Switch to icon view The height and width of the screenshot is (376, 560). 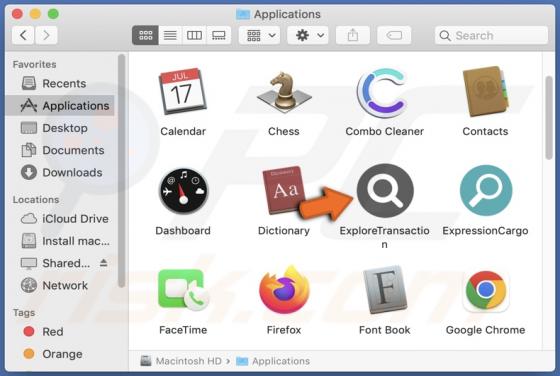(145, 35)
